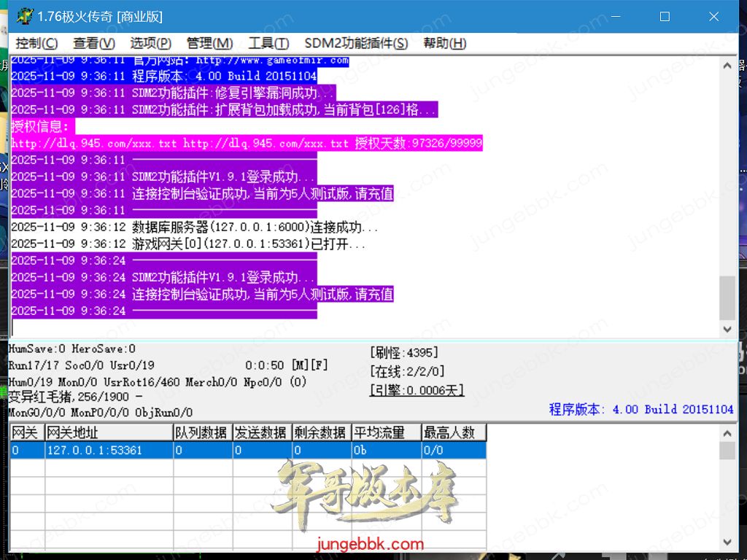Click the log panel scroll-up arrow
Screen dimensions: 747x560
727,66
